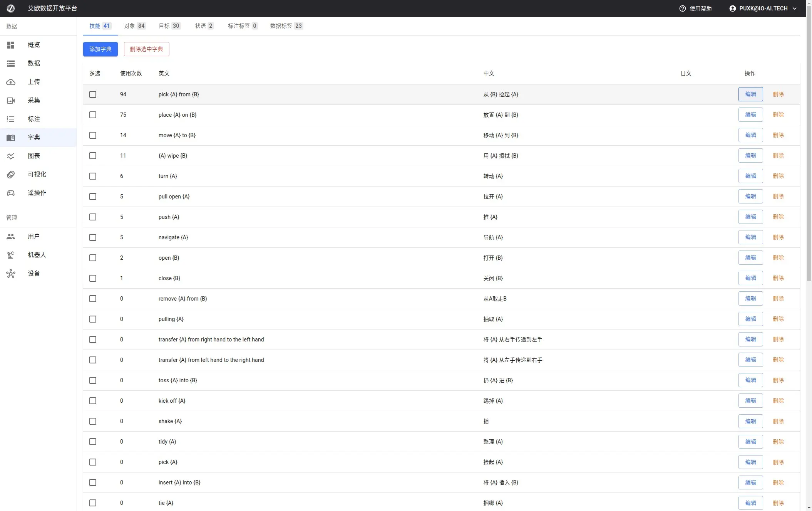
Task: Click the 上传 cloud upload icon
Action: pos(11,82)
